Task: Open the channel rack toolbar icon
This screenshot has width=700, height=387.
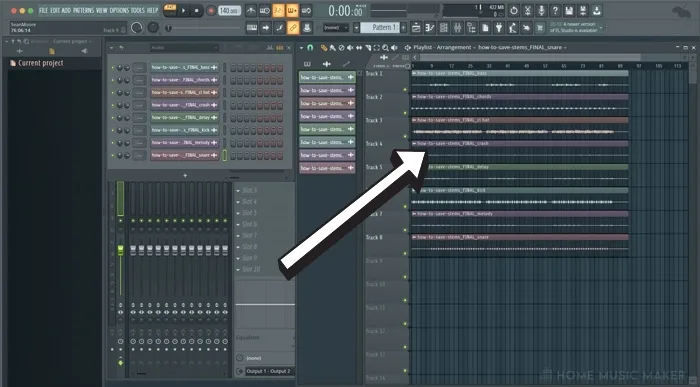Action: [444, 28]
